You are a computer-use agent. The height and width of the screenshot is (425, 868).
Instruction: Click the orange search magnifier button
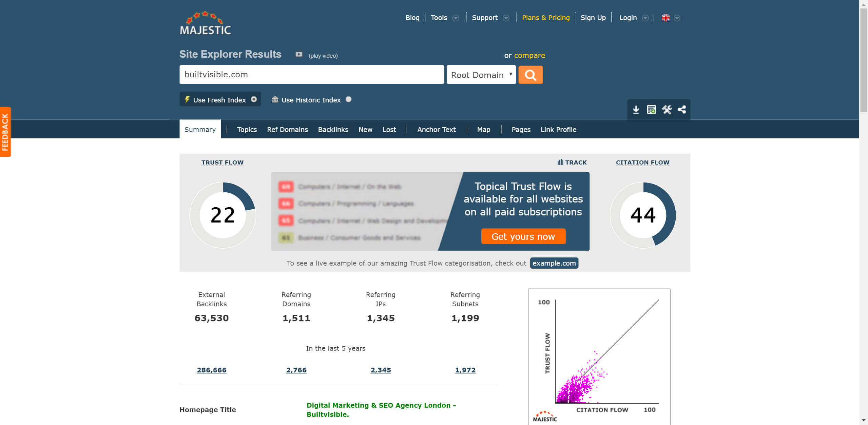point(531,75)
